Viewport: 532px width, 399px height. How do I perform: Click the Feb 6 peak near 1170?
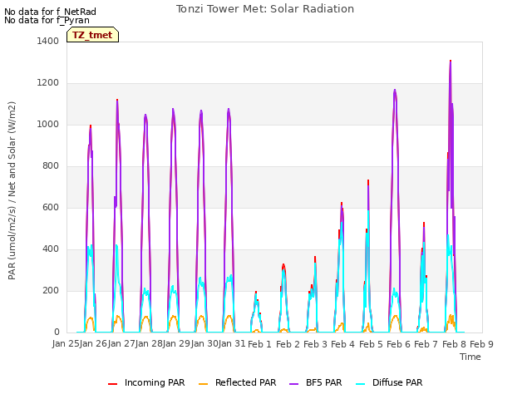coord(395,91)
